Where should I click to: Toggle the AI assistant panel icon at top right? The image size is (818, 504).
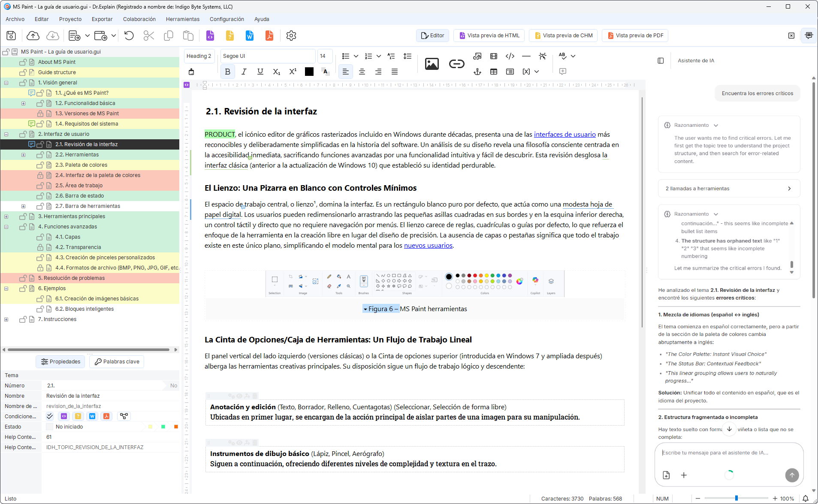tap(809, 36)
